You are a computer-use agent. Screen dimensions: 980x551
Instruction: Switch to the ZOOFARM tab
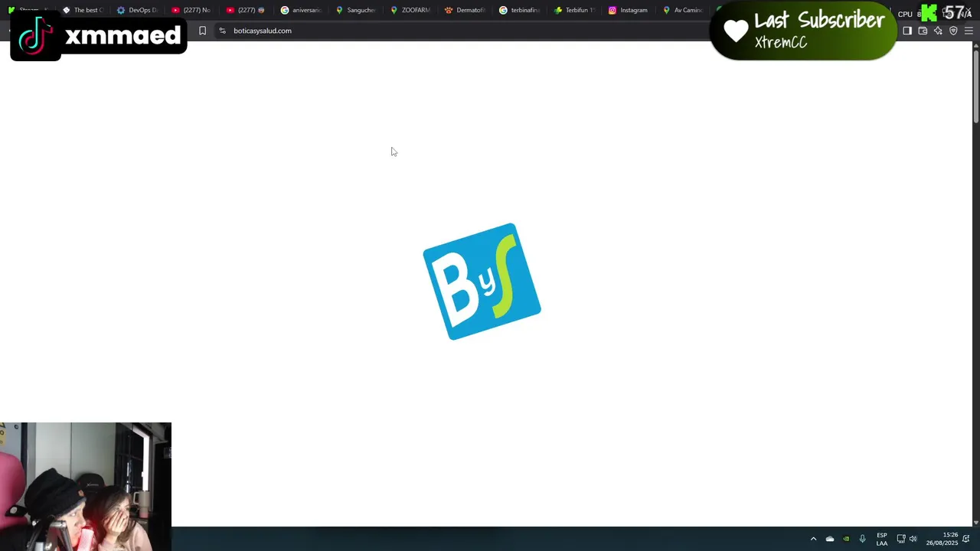point(410,10)
